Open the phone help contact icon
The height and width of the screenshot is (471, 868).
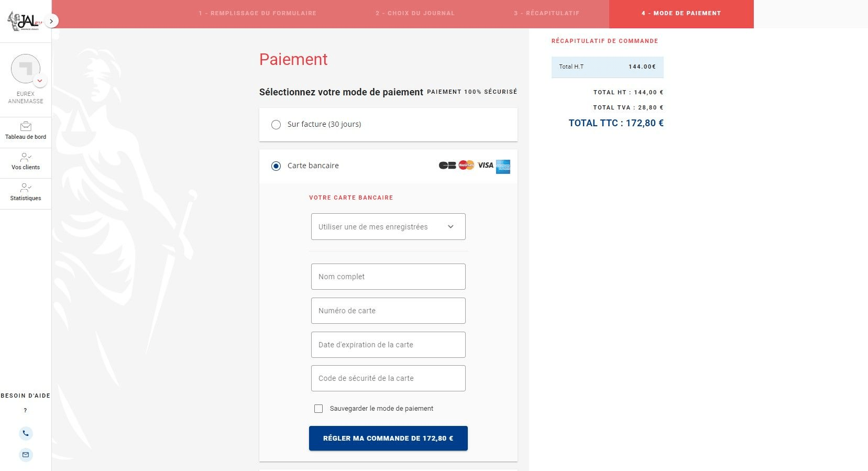[x=26, y=433]
